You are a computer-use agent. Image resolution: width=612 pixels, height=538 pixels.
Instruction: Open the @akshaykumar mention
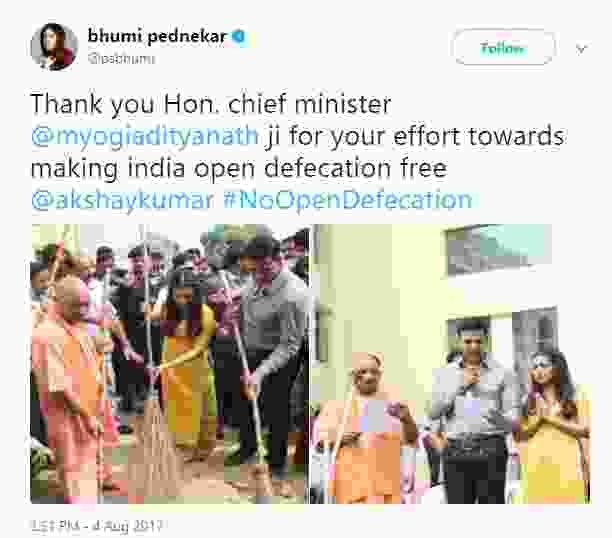pyautogui.click(x=122, y=200)
